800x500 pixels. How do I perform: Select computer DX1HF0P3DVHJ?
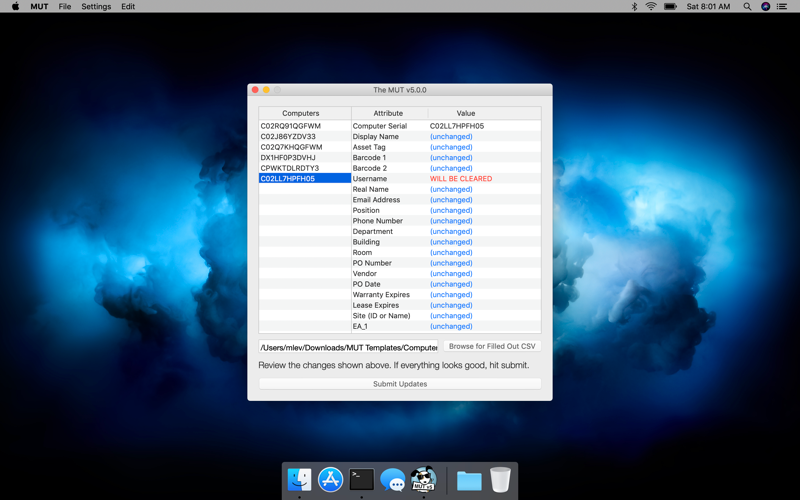tap(305, 157)
